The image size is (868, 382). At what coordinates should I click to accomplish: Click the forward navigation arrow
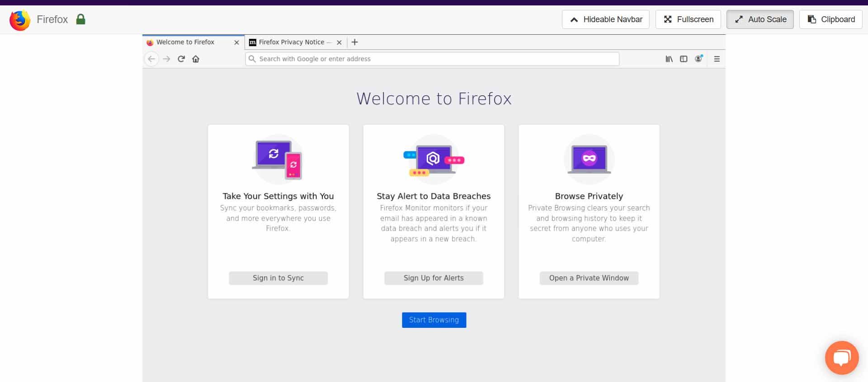pyautogui.click(x=166, y=59)
